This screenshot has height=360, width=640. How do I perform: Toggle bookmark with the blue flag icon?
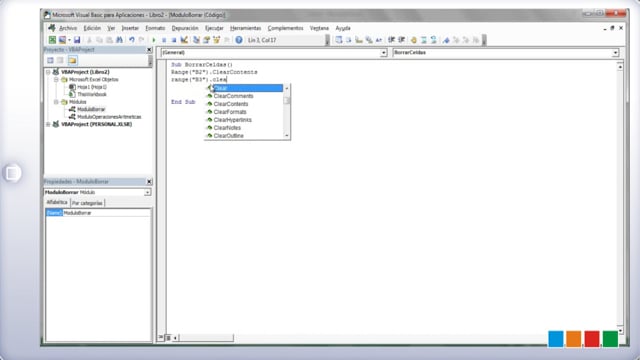[x=446, y=40]
